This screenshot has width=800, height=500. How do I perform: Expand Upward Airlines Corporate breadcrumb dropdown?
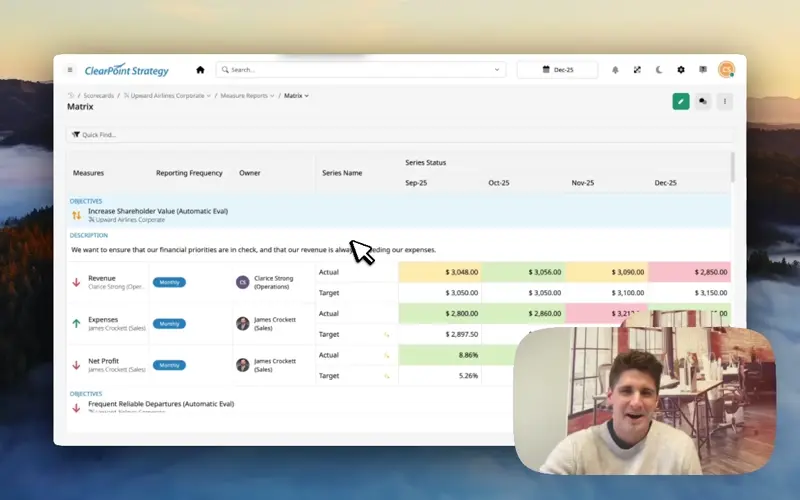tap(209, 96)
